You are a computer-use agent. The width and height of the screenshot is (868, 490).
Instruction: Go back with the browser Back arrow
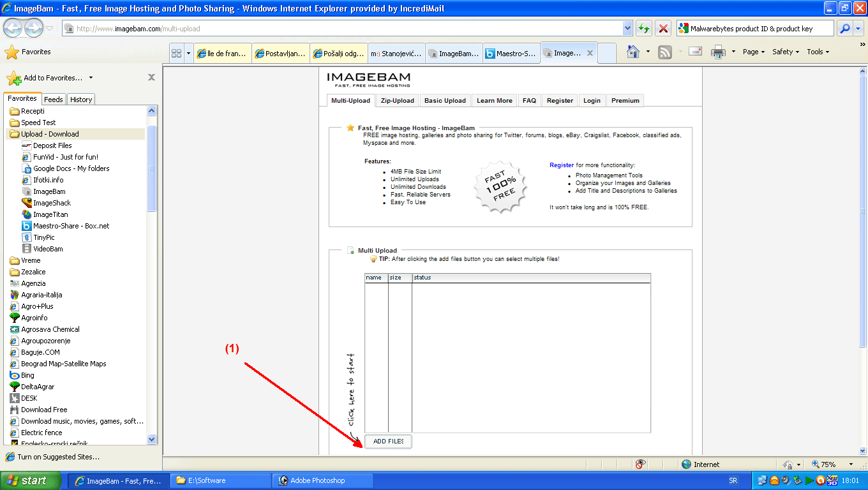click(x=14, y=28)
